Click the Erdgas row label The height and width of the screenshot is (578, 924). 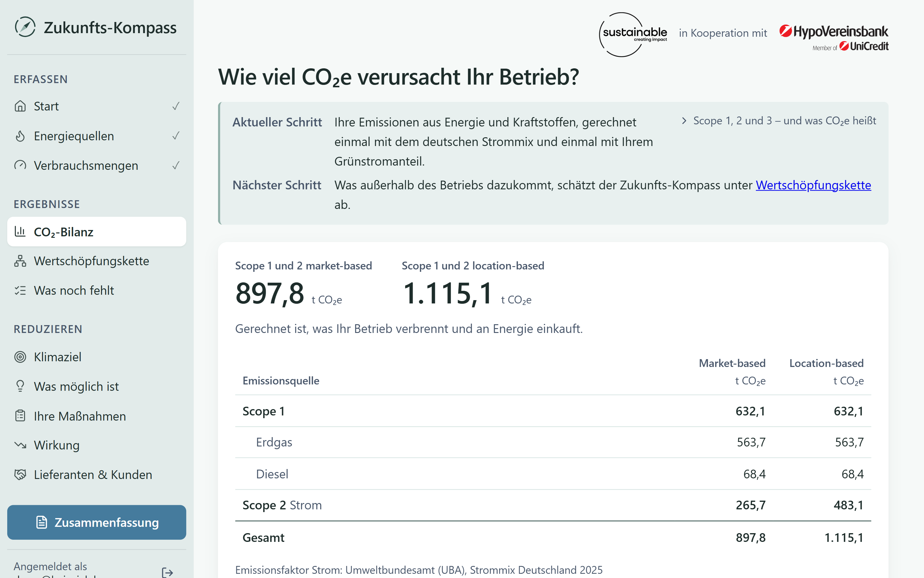coord(274,442)
